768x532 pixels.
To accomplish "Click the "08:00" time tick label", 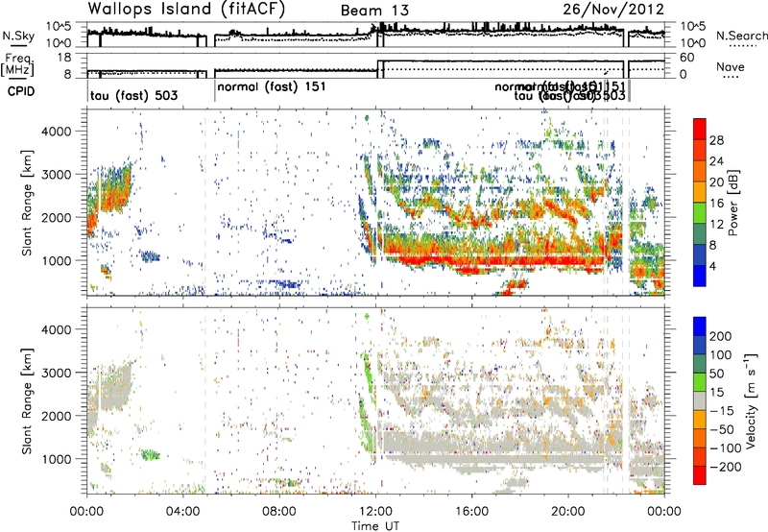I will pos(279,512).
